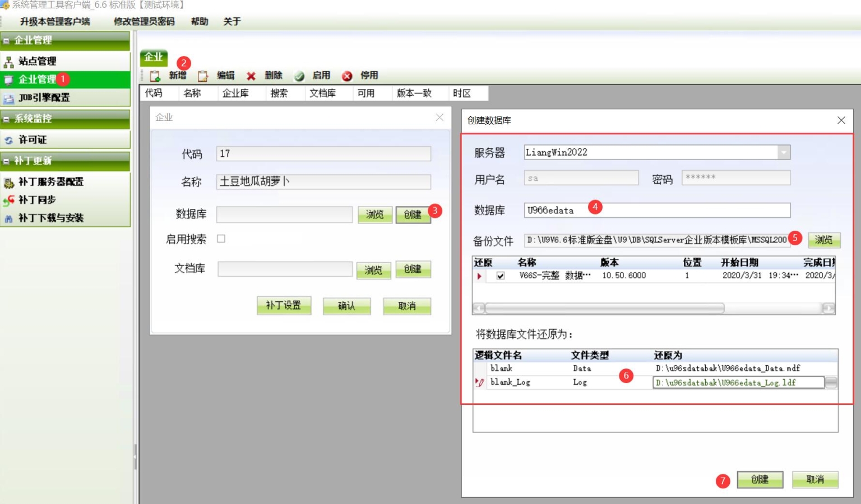Enable the 启用搜索 checkbox
The width and height of the screenshot is (861, 504).
point(221,239)
